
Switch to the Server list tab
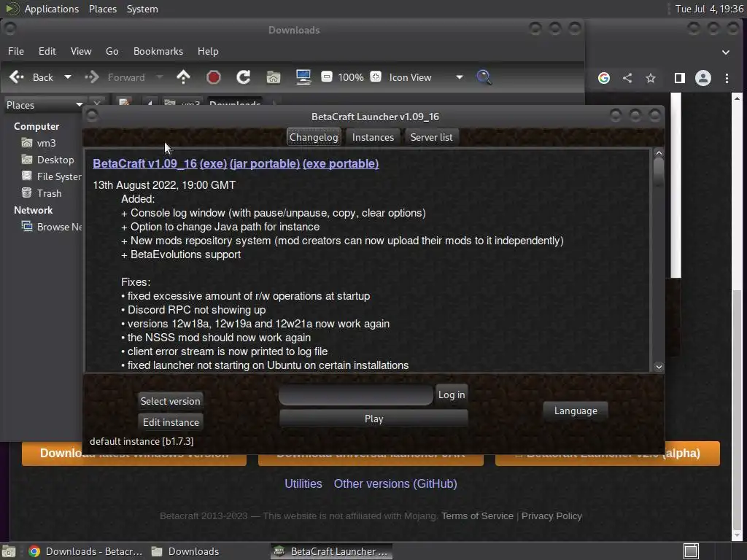(x=431, y=137)
